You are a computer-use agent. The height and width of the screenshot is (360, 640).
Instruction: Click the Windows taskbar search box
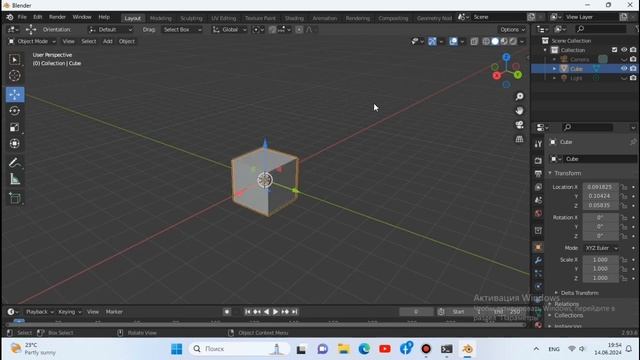click(x=239, y=349)
